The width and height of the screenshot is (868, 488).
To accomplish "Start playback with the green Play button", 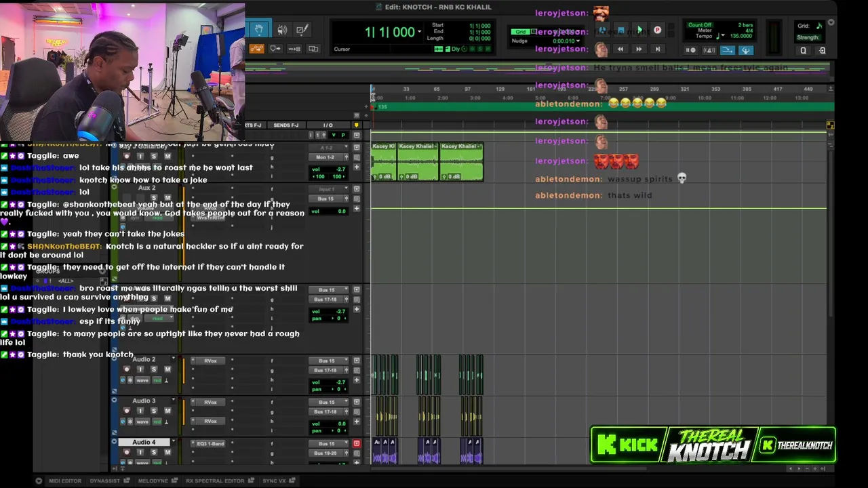I will pos(639,30).
